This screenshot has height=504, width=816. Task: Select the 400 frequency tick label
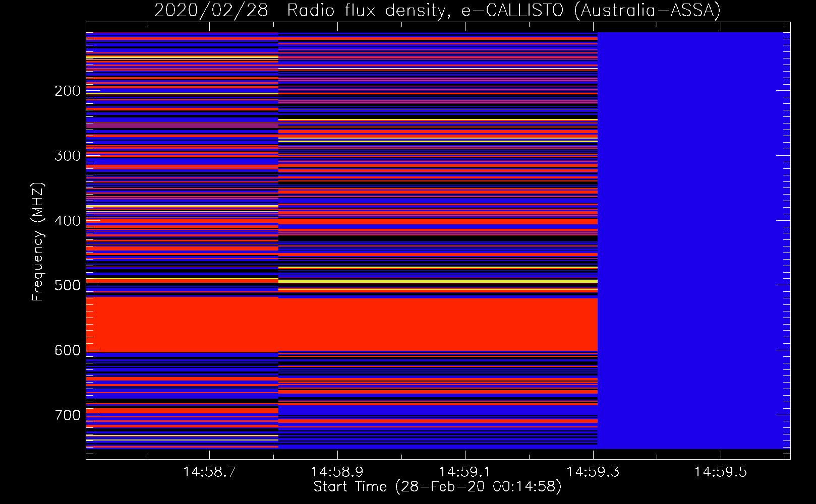(x=68, y=221)
